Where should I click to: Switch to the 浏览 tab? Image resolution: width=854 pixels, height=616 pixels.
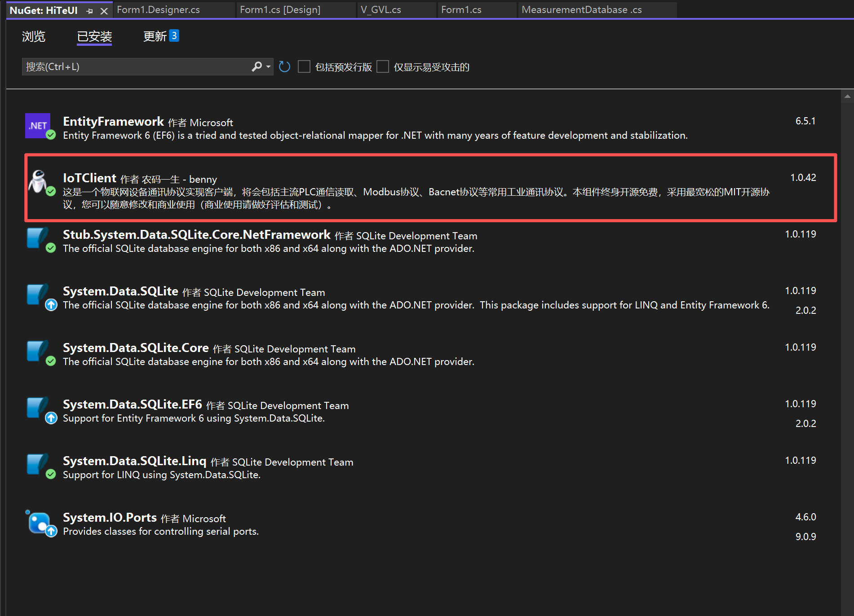(x=34, y=36)
